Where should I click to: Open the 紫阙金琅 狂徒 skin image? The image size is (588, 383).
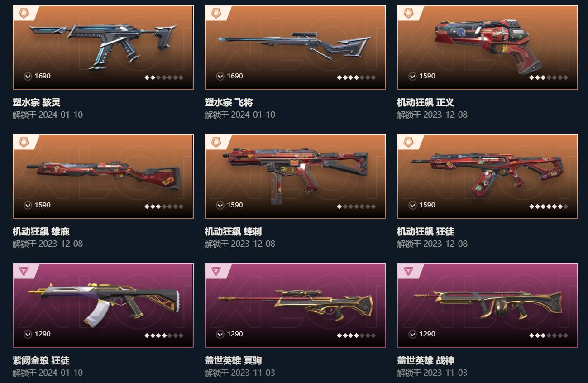(x=103, y=305)
